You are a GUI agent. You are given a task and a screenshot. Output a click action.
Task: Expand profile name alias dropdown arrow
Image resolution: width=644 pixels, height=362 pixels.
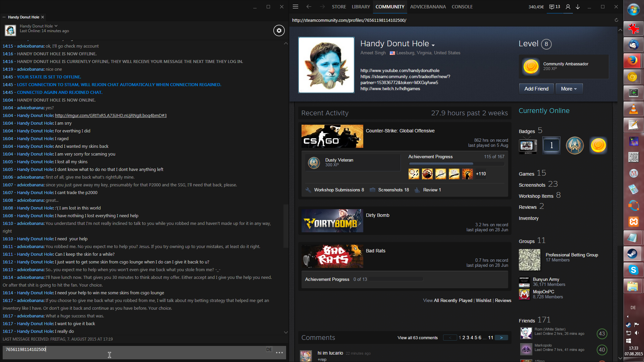[x=433, y=45]
